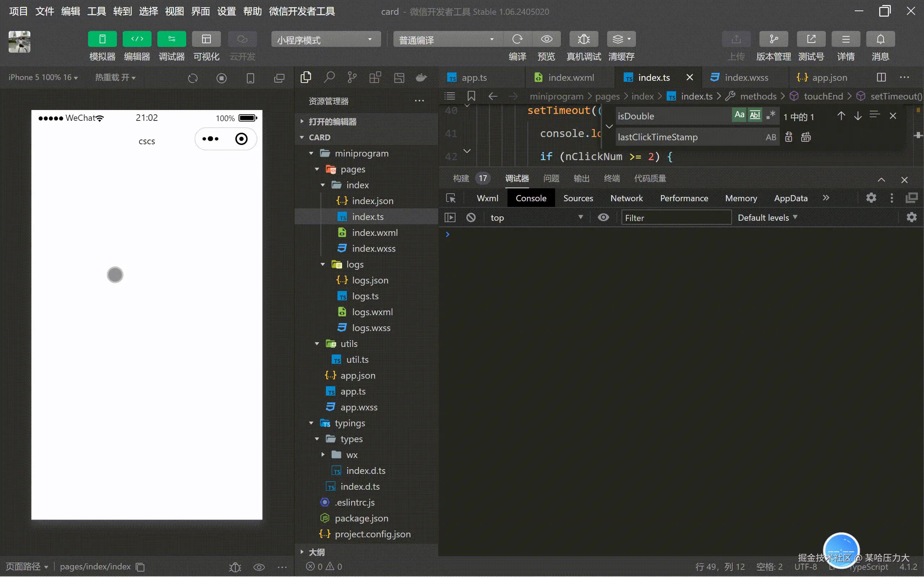
Task: Click the split editor icon
Action: (881, 78)
